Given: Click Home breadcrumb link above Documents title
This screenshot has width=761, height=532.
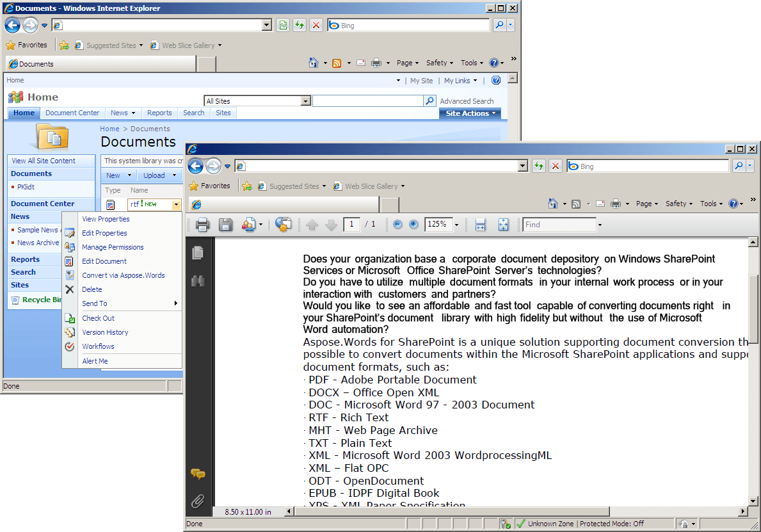Looking at the screenshot, I should click(109, 129).
